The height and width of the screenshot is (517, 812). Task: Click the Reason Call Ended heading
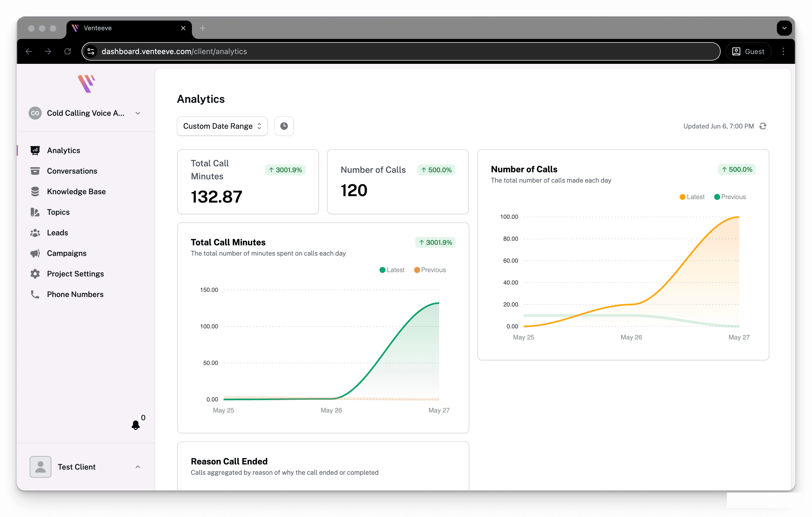tap(229, 462)
